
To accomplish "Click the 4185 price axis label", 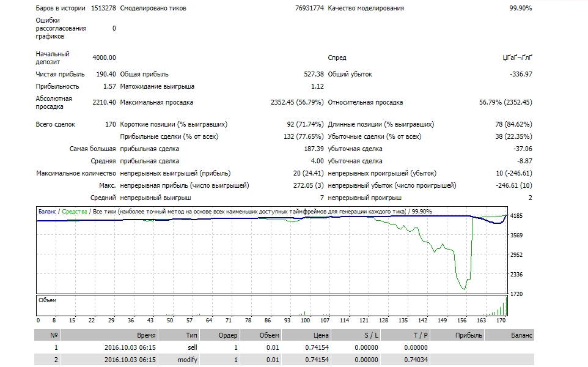I will (516, 216).
